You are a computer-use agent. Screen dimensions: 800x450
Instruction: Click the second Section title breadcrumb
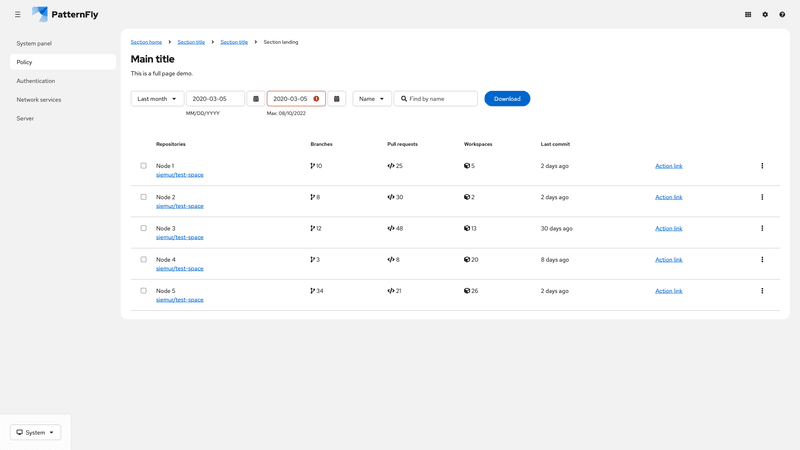234,42
